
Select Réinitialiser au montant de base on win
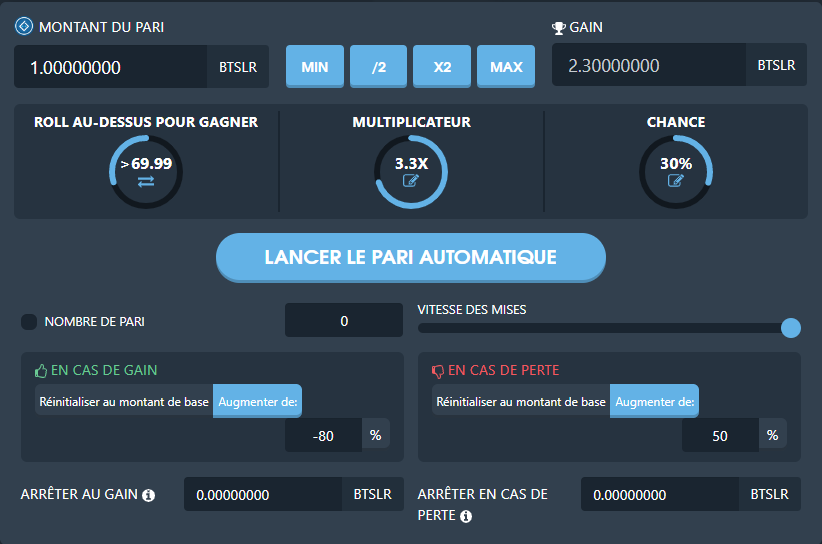click(x=124, y=402)
